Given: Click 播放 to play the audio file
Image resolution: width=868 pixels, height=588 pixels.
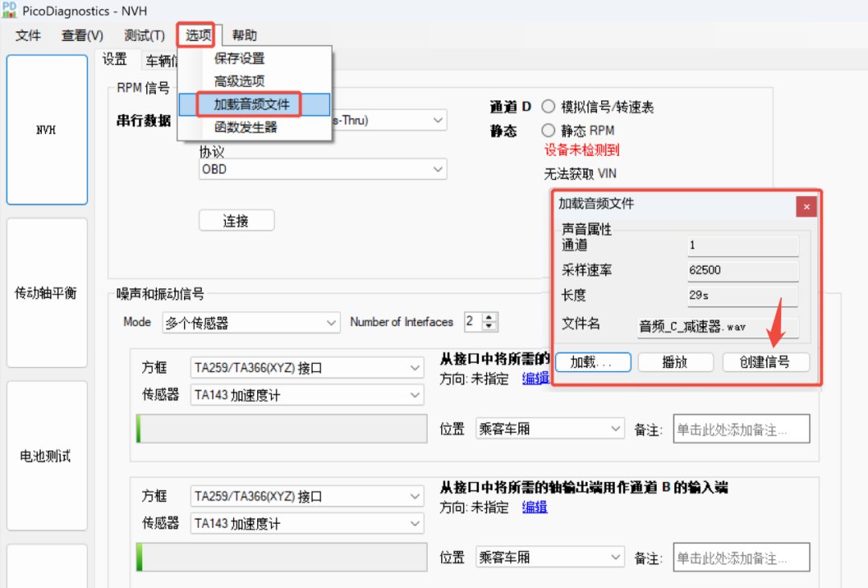Looking at the screenshot, I should [x=675, y=362].
